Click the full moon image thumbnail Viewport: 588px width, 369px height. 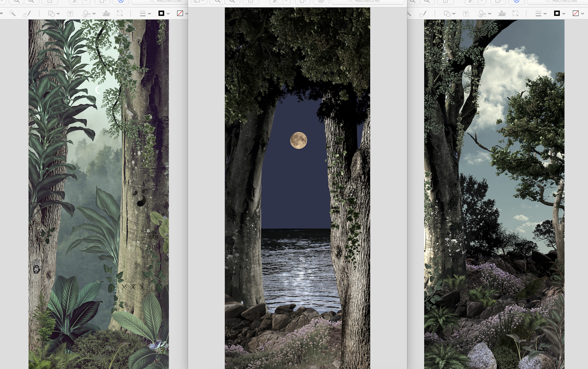click(x=298, y=140)
